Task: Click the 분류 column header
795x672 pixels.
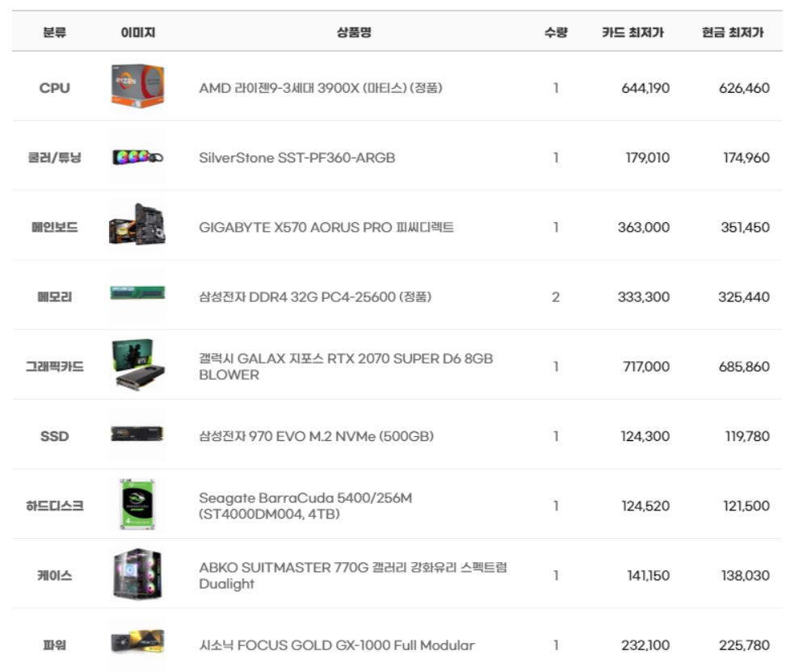Action: pyautogui.click(x=55, y=32)
